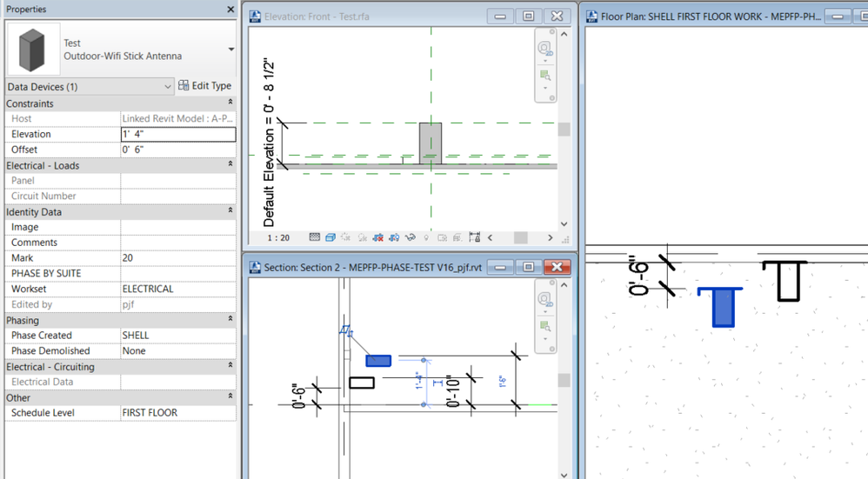Click the Image value cell

coord(178,227)
